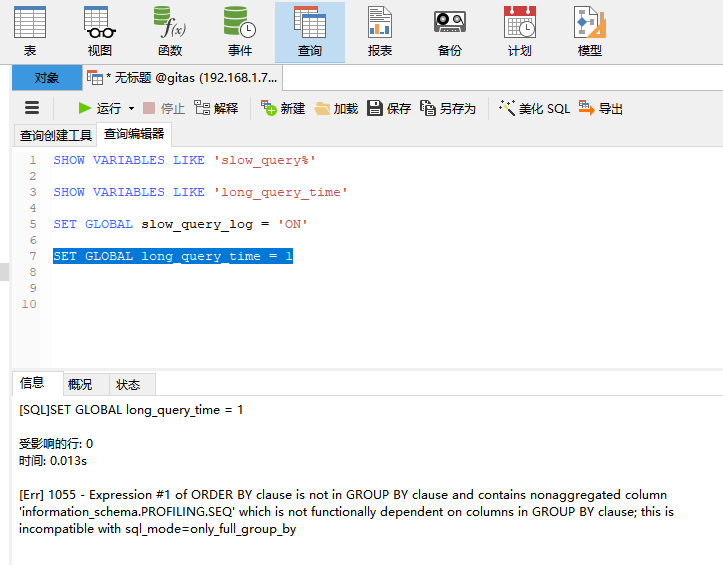Screen dimensions: 723x565
Task: Open the 计划 (Schedule) section
Action: [520, 32]
